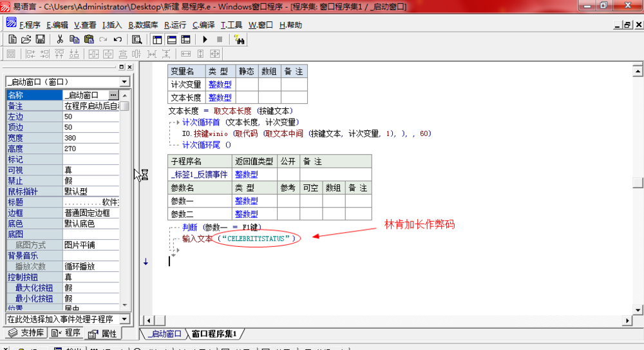
Task: Click the New file icon
Action: pyautogui.click(x=12, y=39)
